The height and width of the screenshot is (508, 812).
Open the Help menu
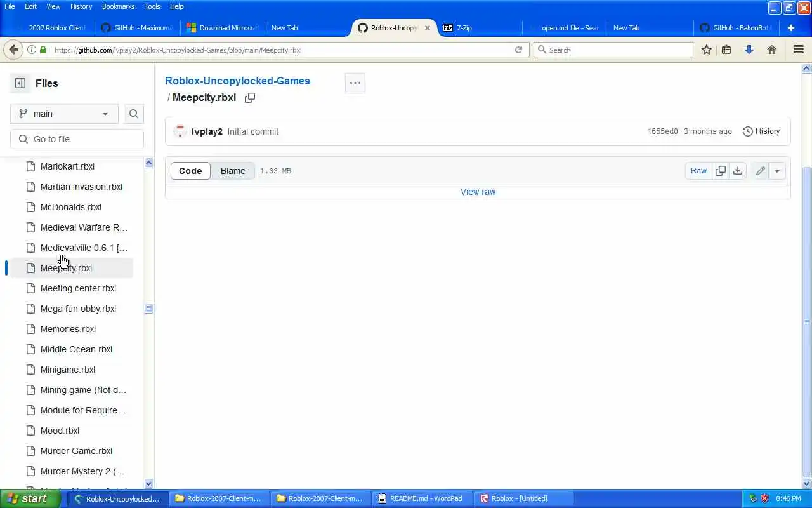pyautogui.click(x=177, y=6)
